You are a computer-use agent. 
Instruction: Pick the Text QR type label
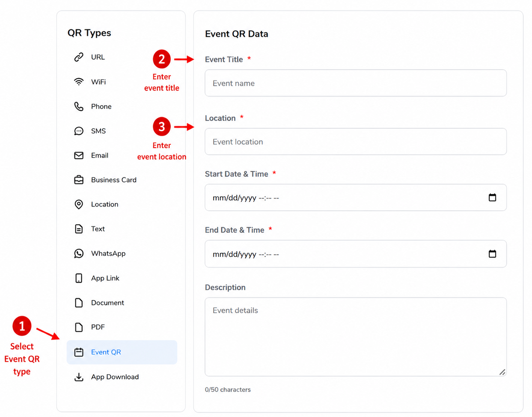[x=98, y=229]
